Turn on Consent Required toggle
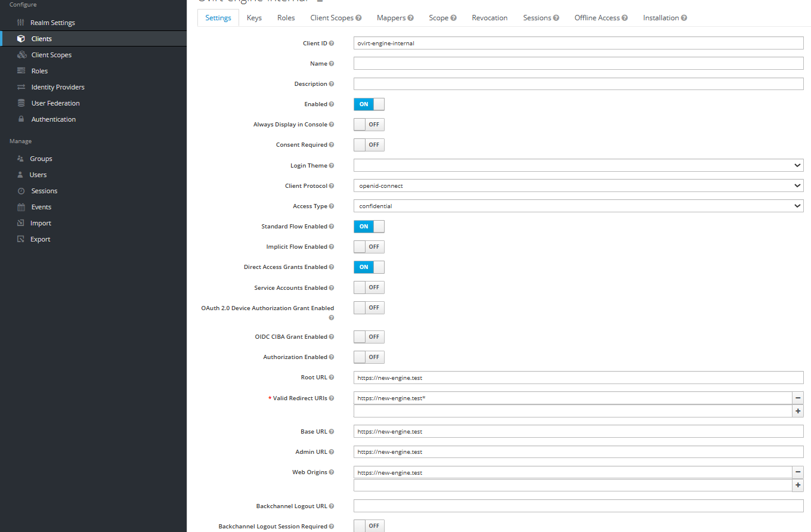This screenshot has width=811, height=532. click(x=369, y=145)
